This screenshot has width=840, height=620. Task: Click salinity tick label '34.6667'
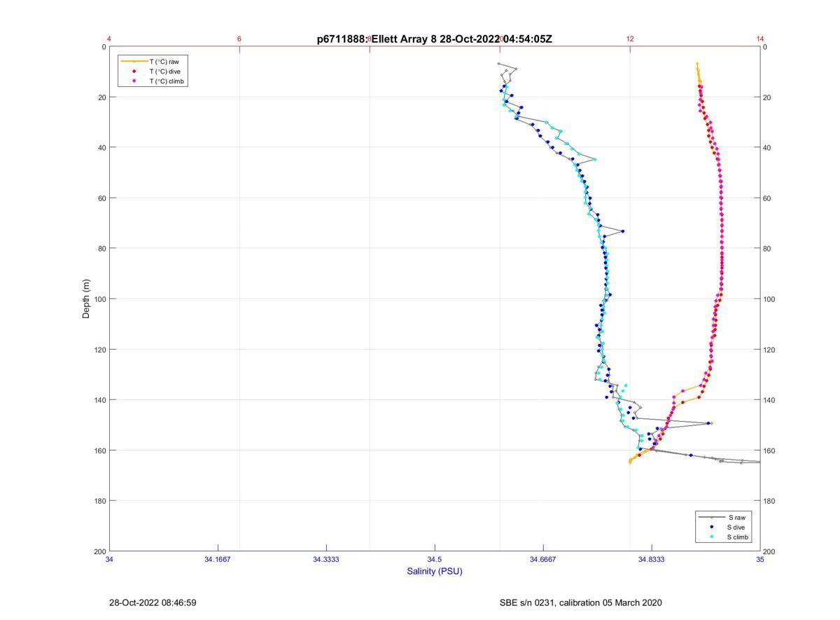[543, 560]
